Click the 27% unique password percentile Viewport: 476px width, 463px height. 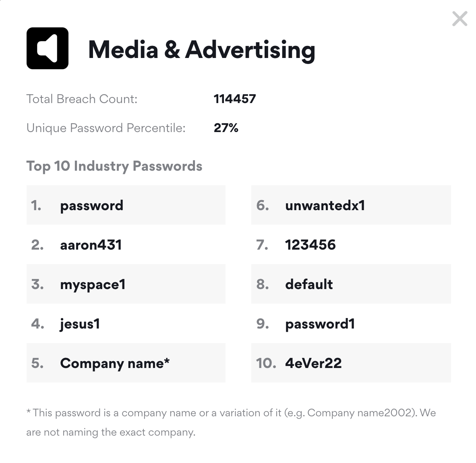226,128
